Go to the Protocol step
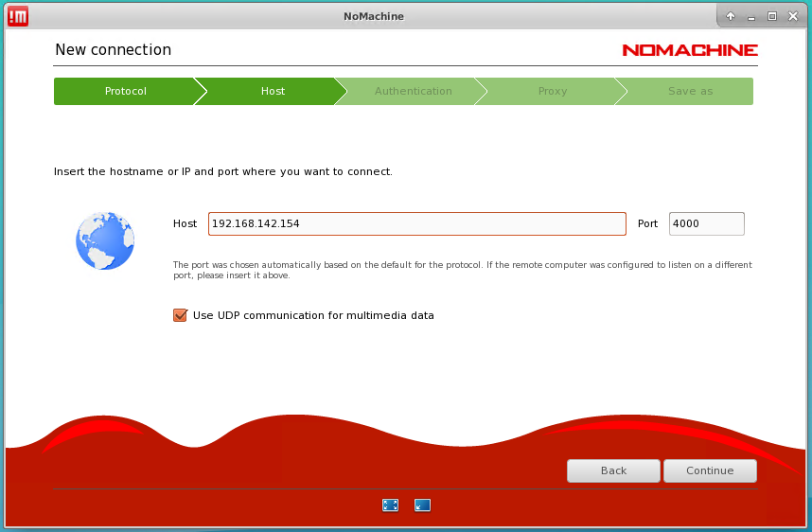The width and height of the screenshot is (812, 532). (126, 91)
